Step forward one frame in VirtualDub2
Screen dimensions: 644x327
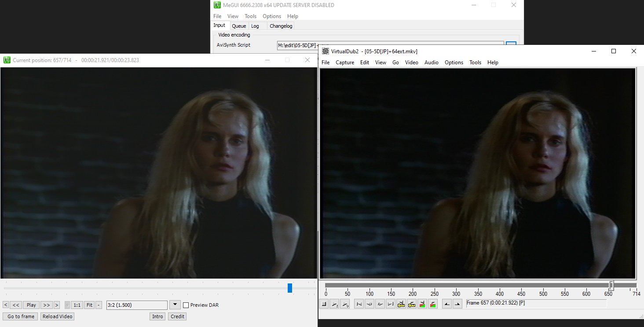click(x=380, y=304)
